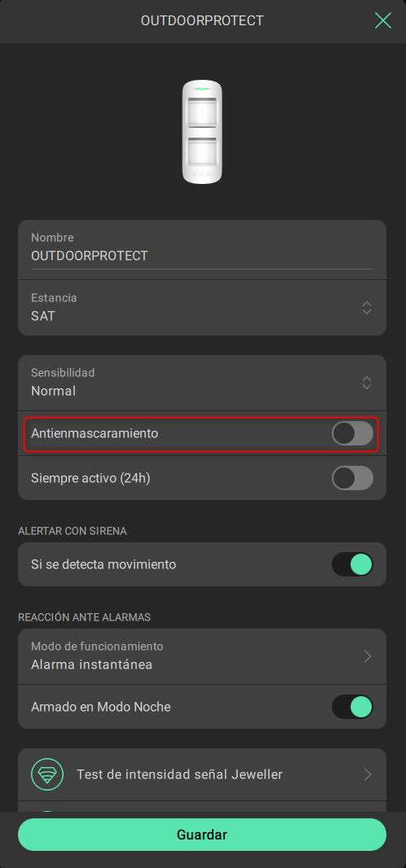Expand Modo de funcionamiento Alarma instantánea
The width and height of the screenshot is (406, 868).
[x=202, y=656]
